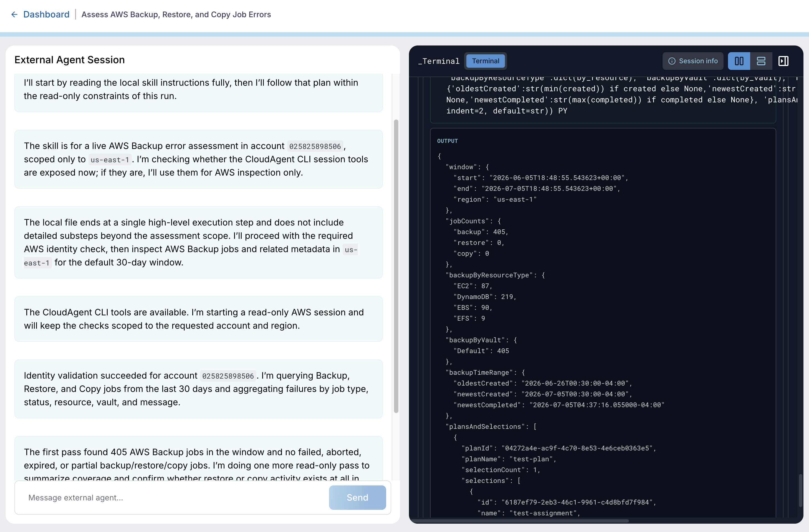The width and height of the screenshot is (809, 532).
Task: Click the chat panel vertical scrollbar
Action: [x=396, y=266]
